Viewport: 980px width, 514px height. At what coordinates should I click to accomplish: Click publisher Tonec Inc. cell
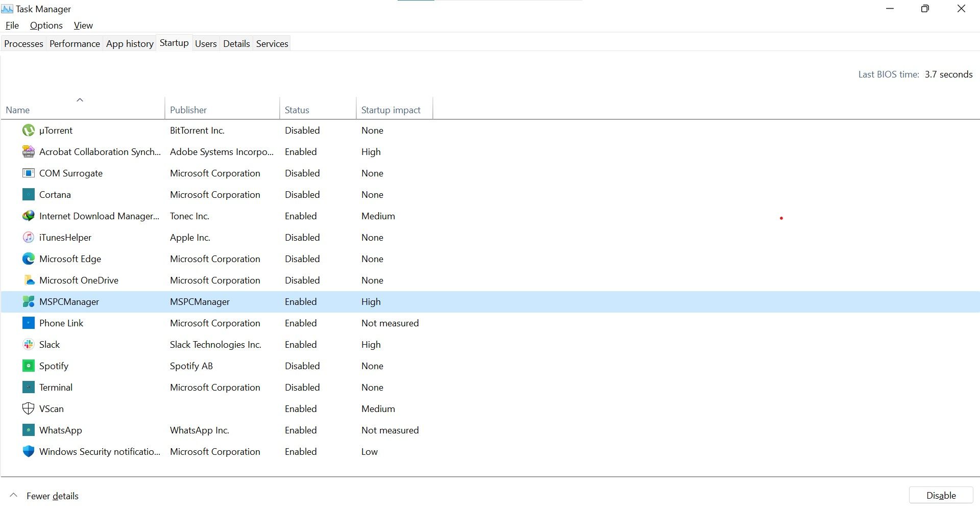[x=189, y=216]
